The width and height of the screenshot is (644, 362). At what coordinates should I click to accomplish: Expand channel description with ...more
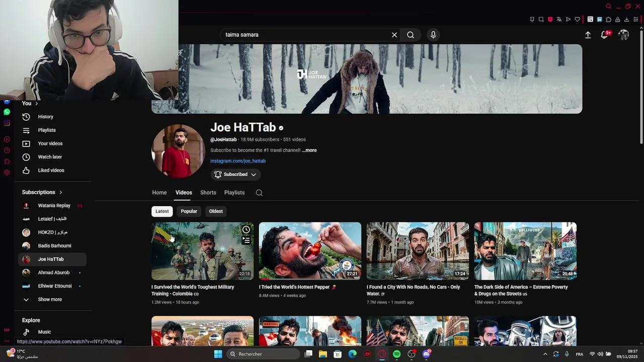[x=309, y=150]
